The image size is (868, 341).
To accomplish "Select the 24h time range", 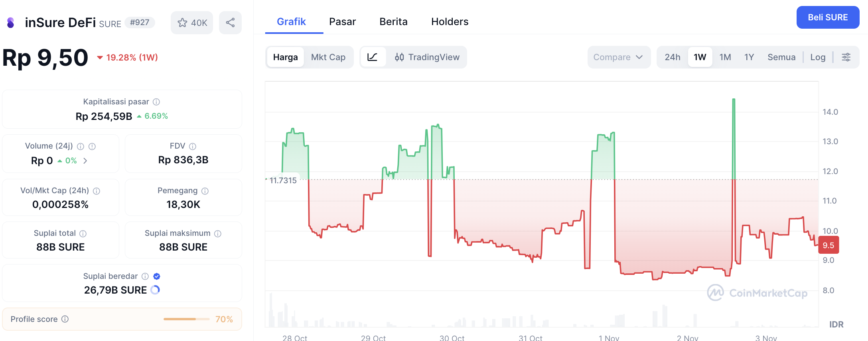I will pyautogui.click(x=672, y=57).
